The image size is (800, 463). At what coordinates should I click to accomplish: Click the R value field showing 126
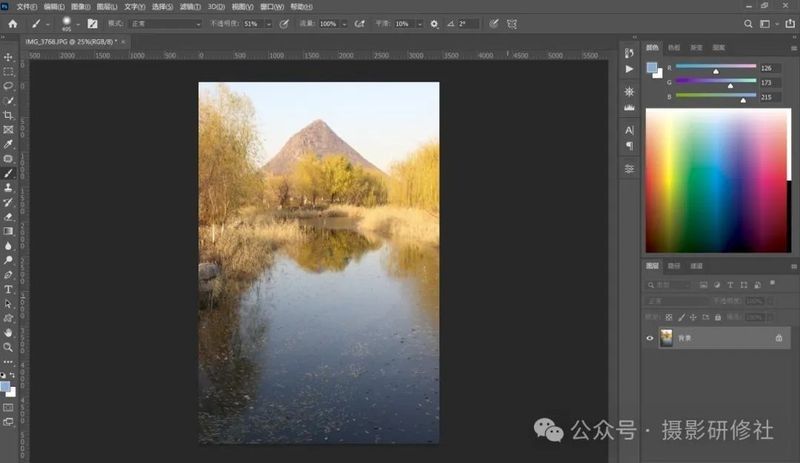click(769, 68)
